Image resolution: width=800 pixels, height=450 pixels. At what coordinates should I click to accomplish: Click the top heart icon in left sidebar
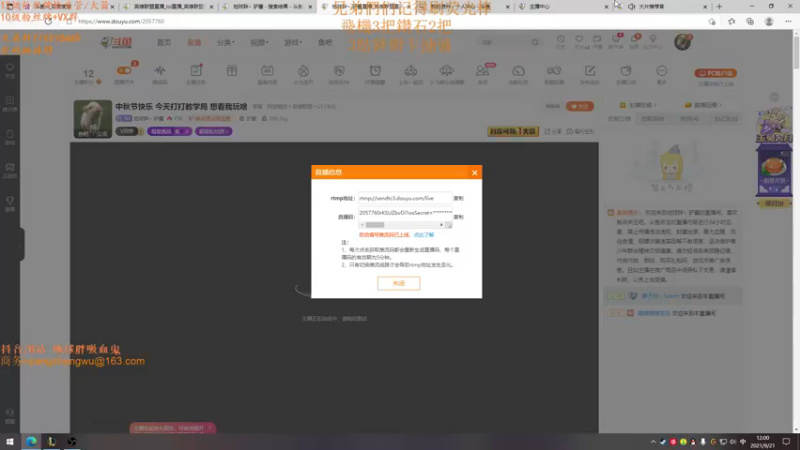tap(10, 68)
